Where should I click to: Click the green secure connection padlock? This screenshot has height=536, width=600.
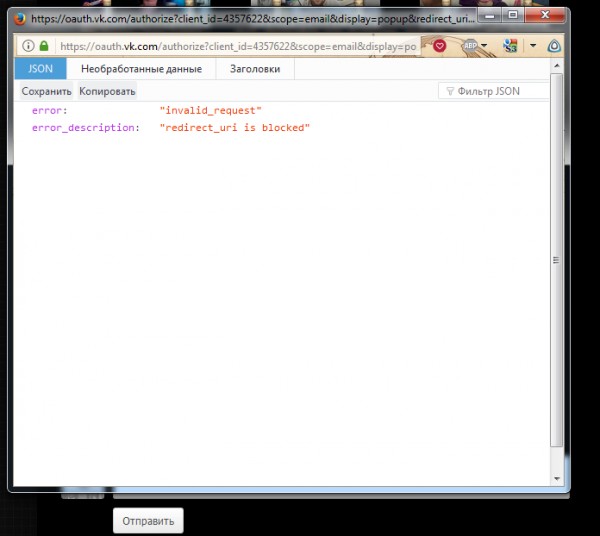point(44,46)
